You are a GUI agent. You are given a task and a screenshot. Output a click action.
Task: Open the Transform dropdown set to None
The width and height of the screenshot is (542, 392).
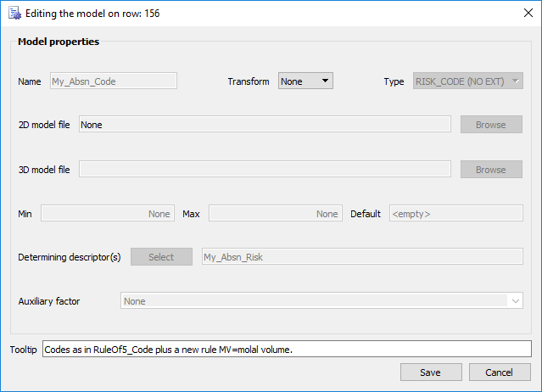coord(305,81)
